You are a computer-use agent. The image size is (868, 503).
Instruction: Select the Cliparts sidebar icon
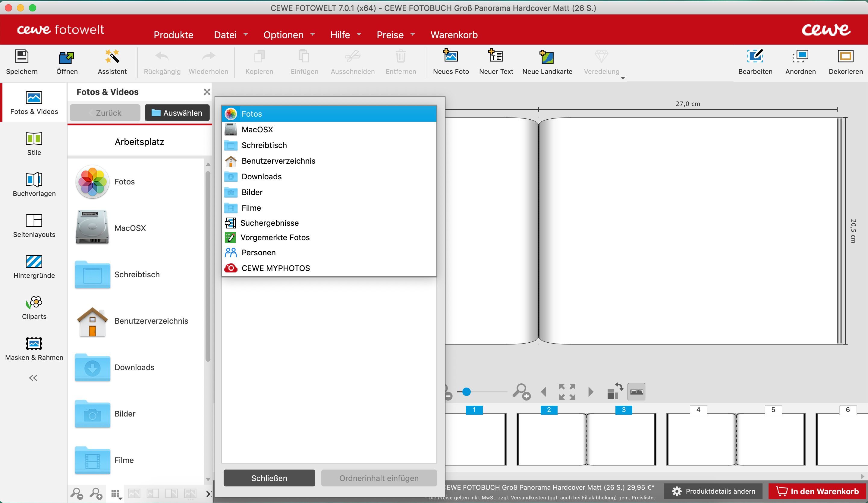[34, 303]
